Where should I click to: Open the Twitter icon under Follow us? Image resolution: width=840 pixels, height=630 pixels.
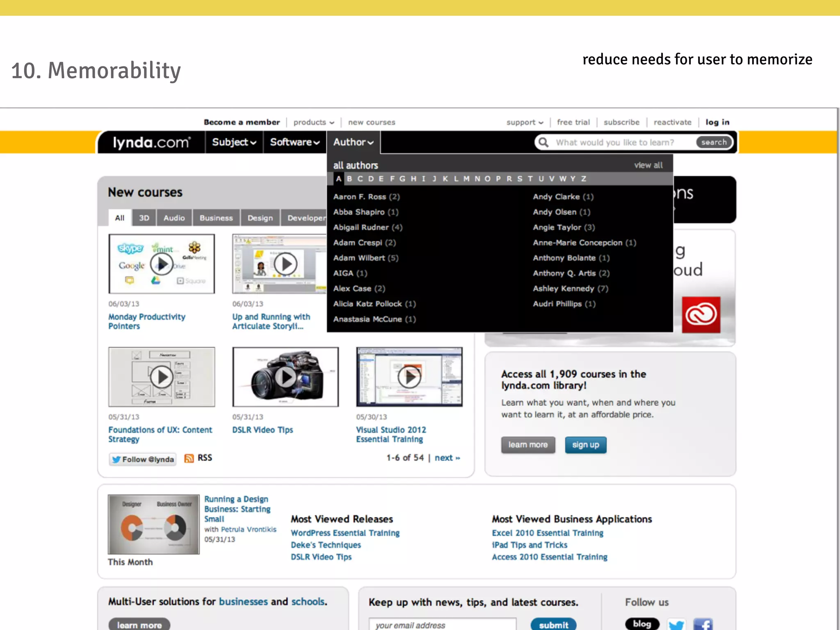676,624
